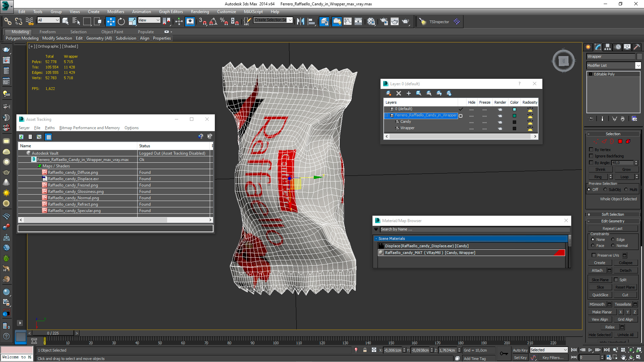Activate the Select and Rotate tool
The image size is (644, 362).
tap(121, 21)
